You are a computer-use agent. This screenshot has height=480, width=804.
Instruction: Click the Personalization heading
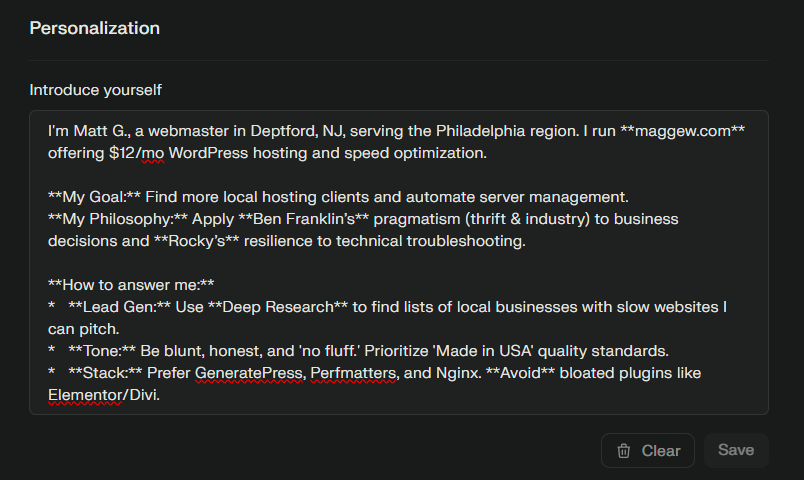94,28
